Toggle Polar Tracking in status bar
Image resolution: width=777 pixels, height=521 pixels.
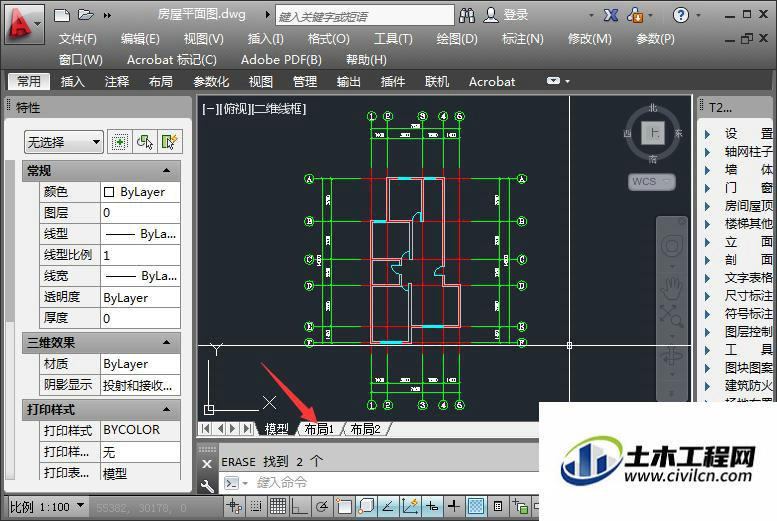(x=322, y=506)
